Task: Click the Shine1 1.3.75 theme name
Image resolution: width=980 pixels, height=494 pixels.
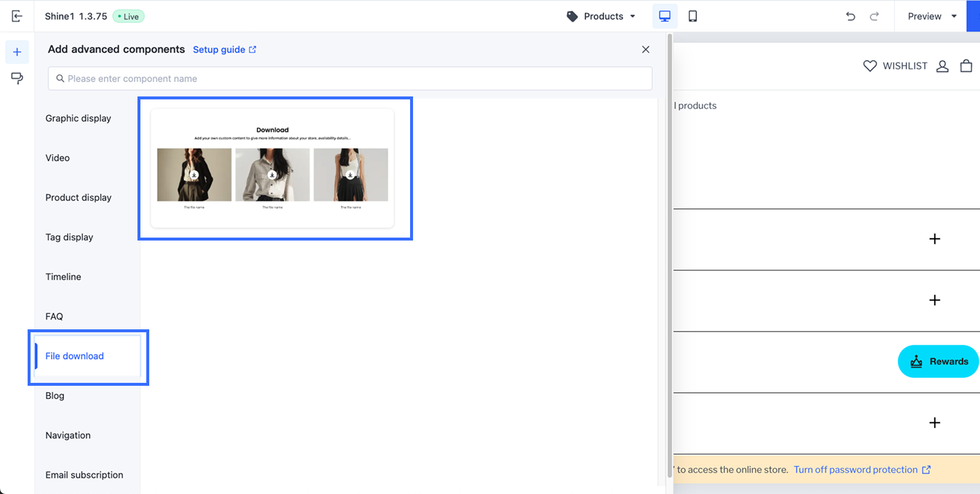Action: [76, 16]
